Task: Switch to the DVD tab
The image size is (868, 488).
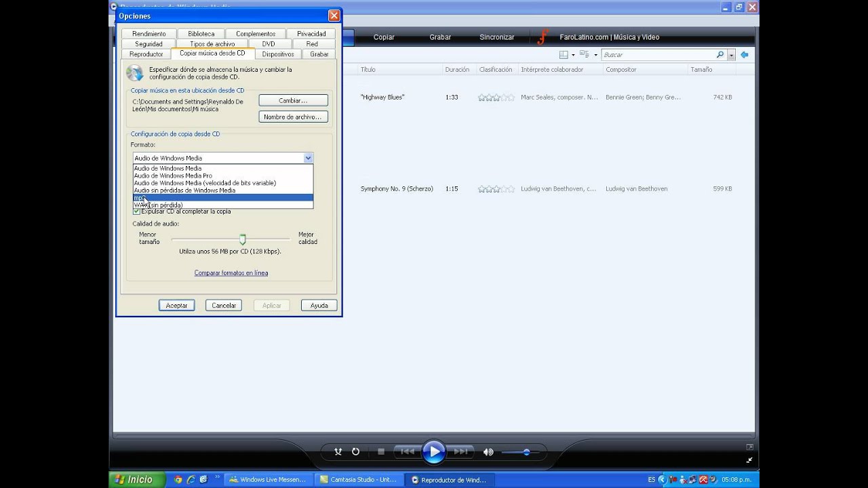Action: tap(269, 44)
